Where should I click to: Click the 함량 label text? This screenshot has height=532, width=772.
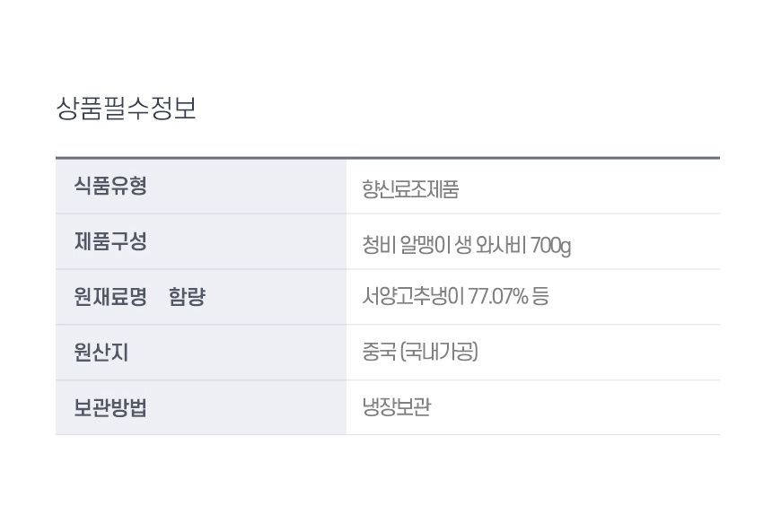[187, 297]
